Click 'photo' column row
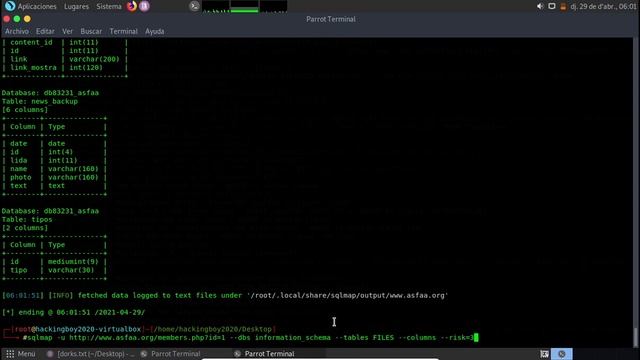The image size is (640, 360). [x=54, y=177]
